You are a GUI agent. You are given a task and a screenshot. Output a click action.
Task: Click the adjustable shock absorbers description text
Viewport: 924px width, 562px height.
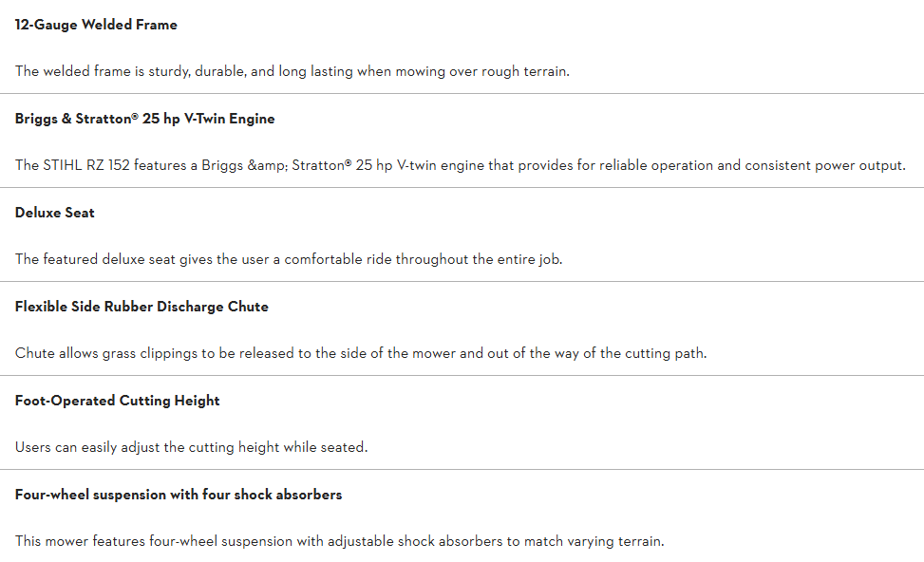[339, 541]
